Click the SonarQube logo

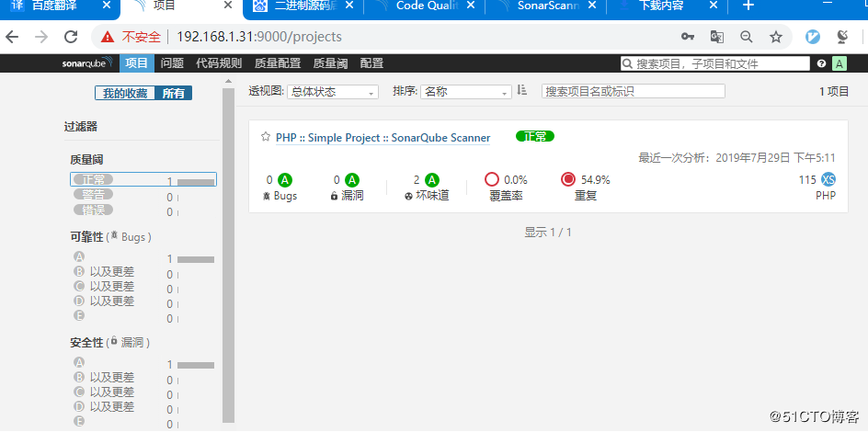coord(87,63)
